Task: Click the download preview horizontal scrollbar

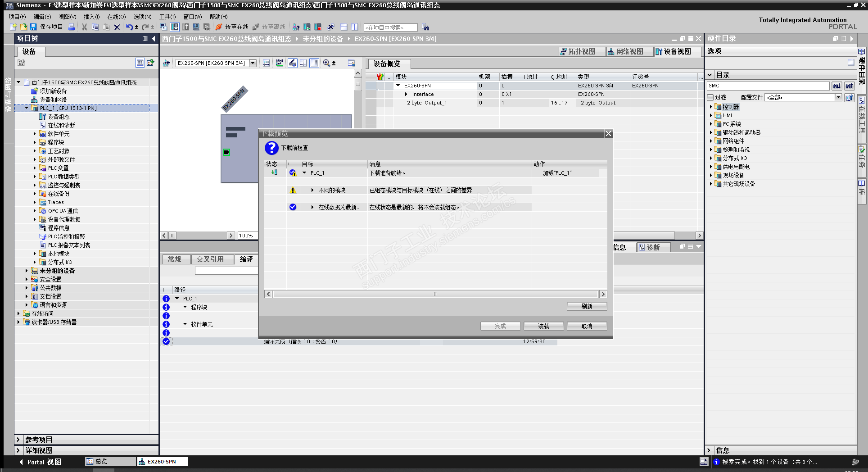Action: pyautogui.click(x=435, y=294)
